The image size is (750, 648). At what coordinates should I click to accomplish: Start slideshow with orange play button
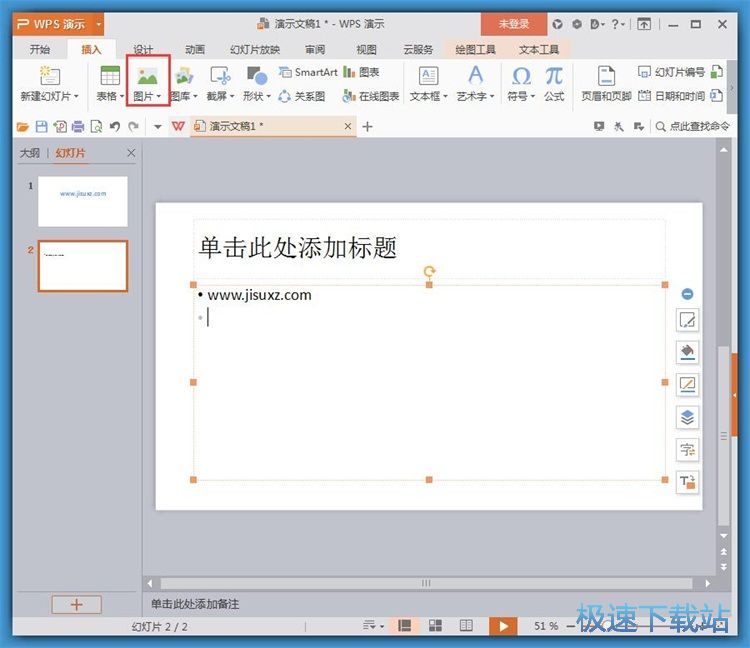(x=503, y=626)
